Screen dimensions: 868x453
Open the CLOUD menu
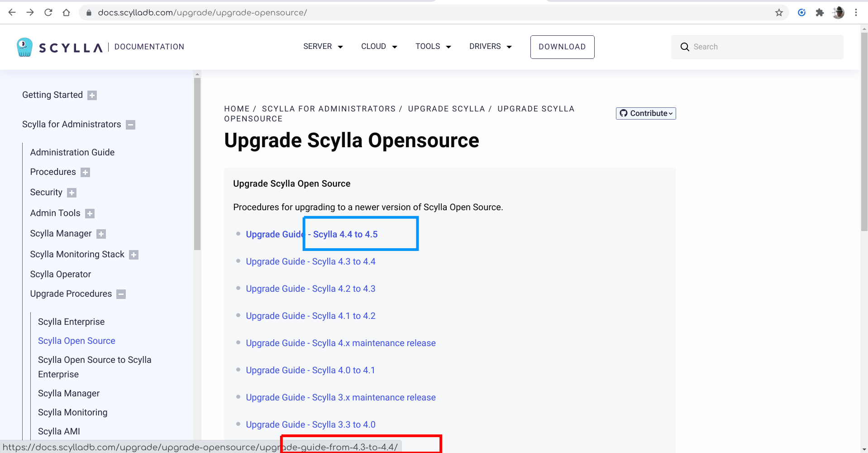pyautogui.click(x=379, y=46)
